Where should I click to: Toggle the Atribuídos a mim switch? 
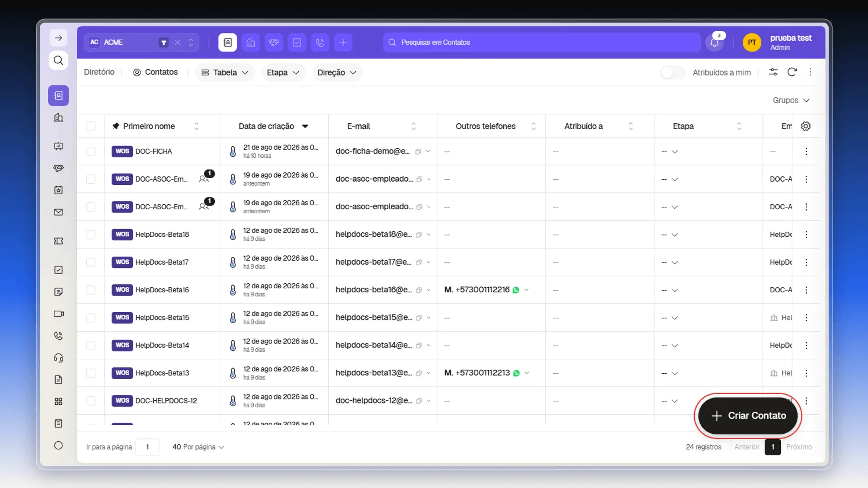[673, 72]
